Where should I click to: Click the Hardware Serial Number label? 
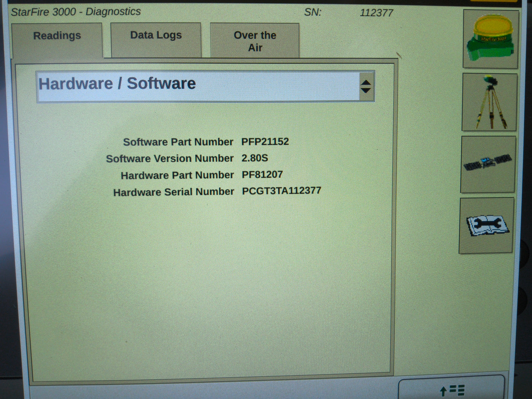(174, 192)
